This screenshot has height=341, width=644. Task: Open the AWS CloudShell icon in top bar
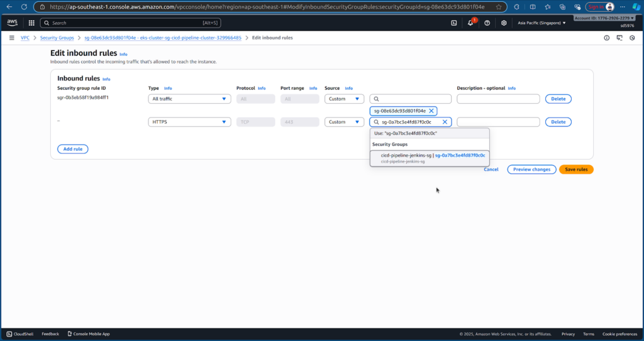point(454,23)
